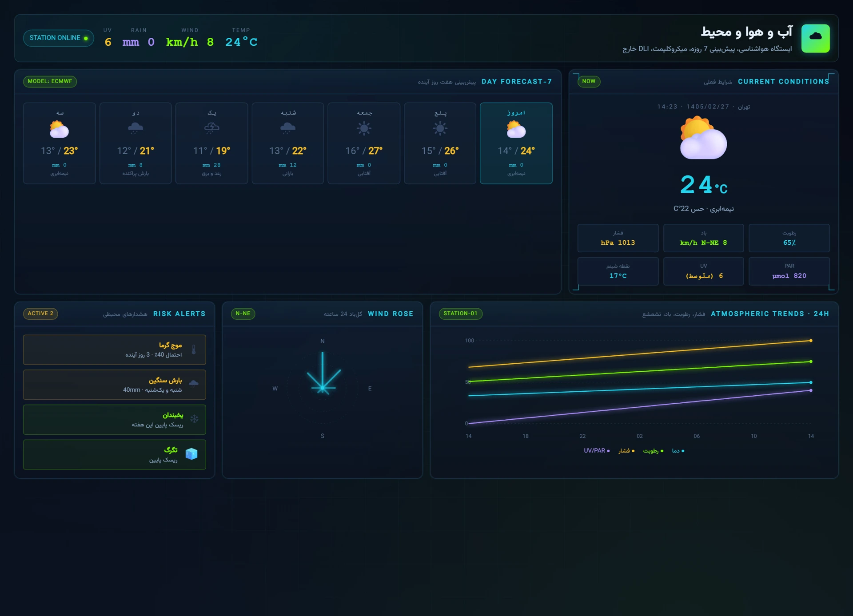Viewport: 853px width, 616px height.
Task: Click the NOW badge in Current Conditions
Action: click(589, 81)
